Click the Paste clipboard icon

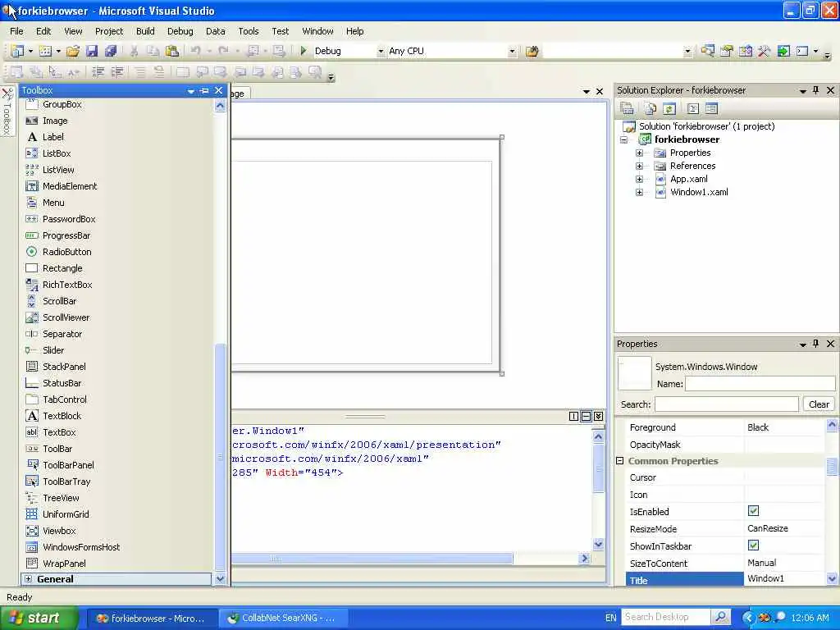[x=172, y=51]
